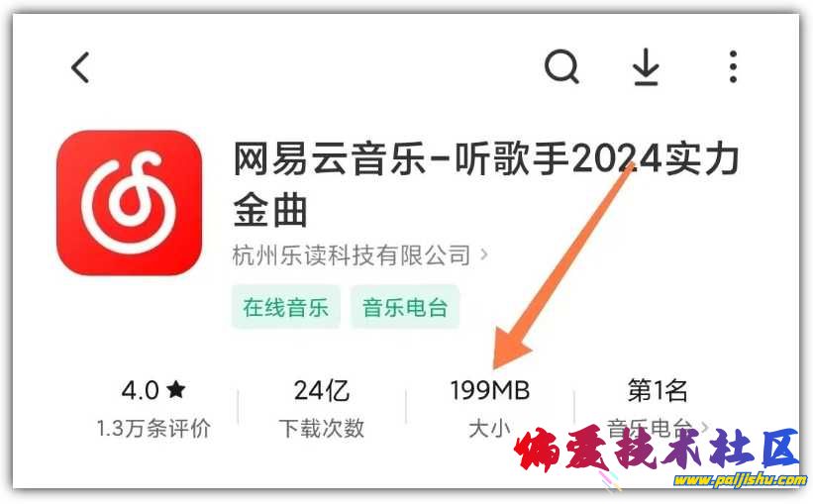Open developer page 杭州乐读科技有限公司
Image resolution: width=813 pixels, height=504 pixels.
352,255
